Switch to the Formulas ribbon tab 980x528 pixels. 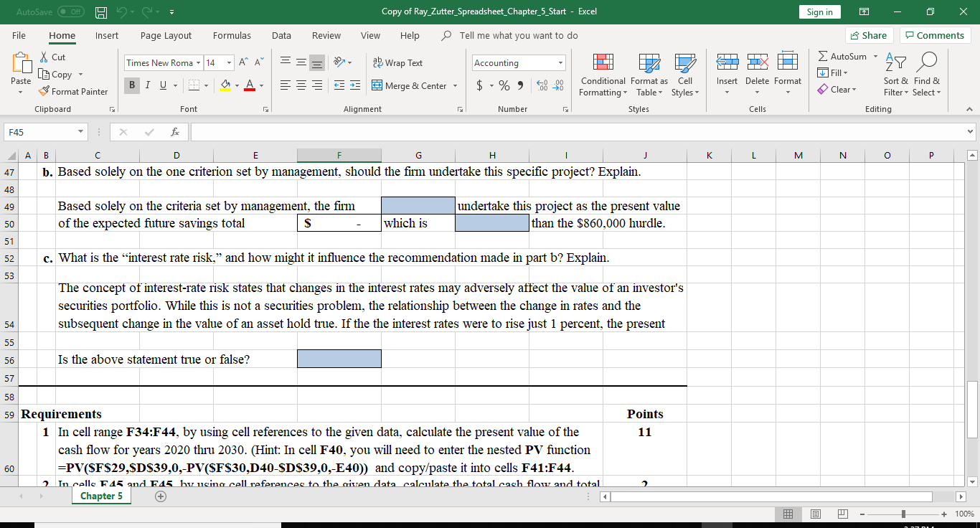point(232,35)
